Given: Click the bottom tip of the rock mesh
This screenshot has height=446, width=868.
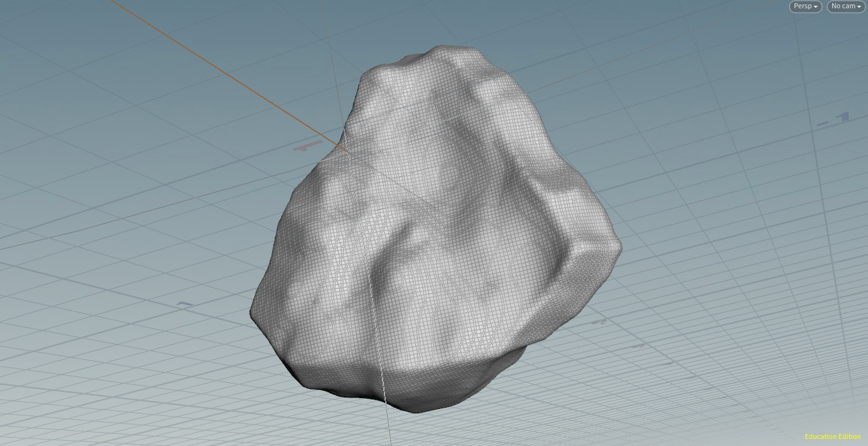Looking at the screenshot, I should (x=415, y=410).
